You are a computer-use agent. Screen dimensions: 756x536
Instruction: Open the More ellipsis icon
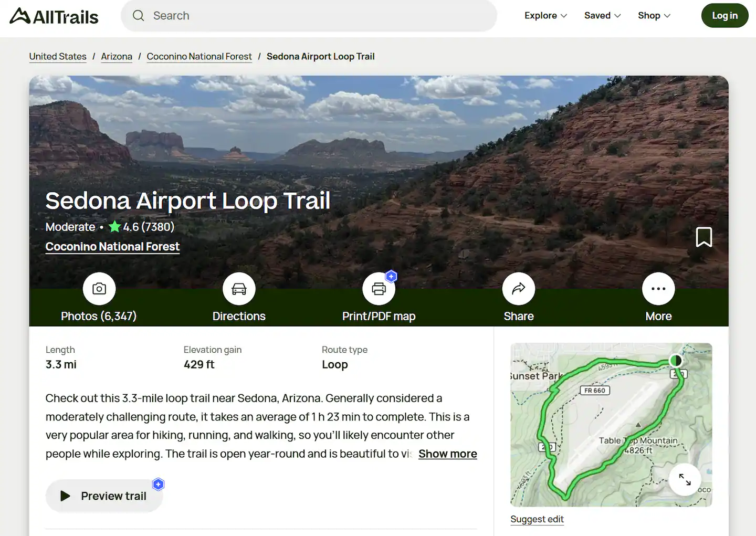click(658, 289)
